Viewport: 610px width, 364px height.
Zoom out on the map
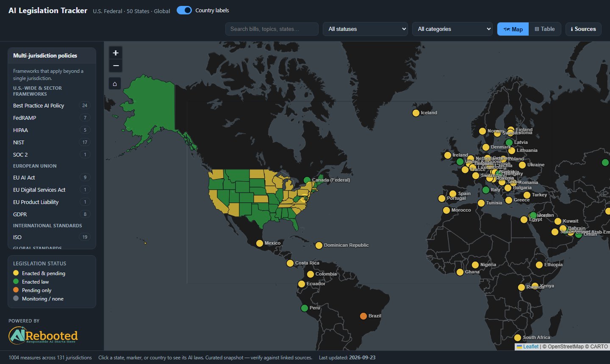(x=116, y=66)
